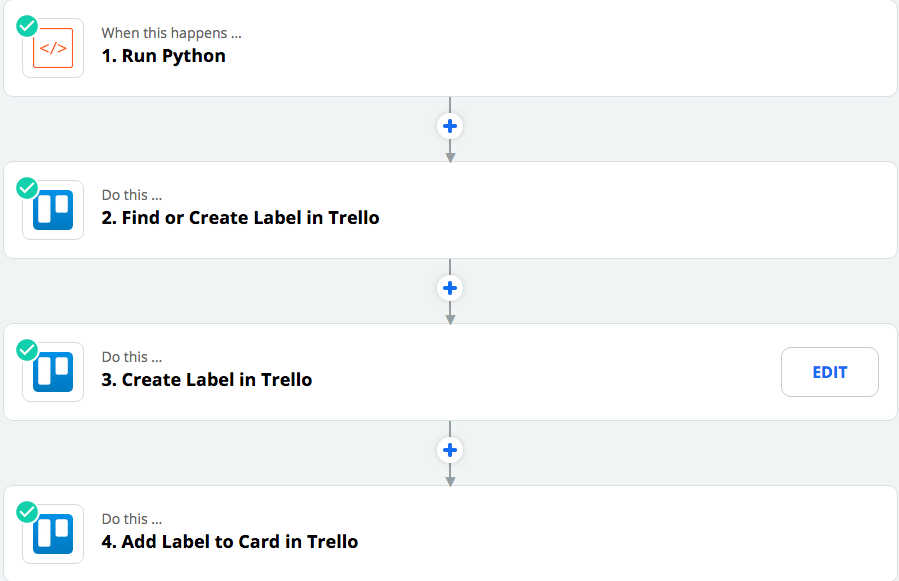
Task: Click green checkmark on step 2
Action: (27, 188)
